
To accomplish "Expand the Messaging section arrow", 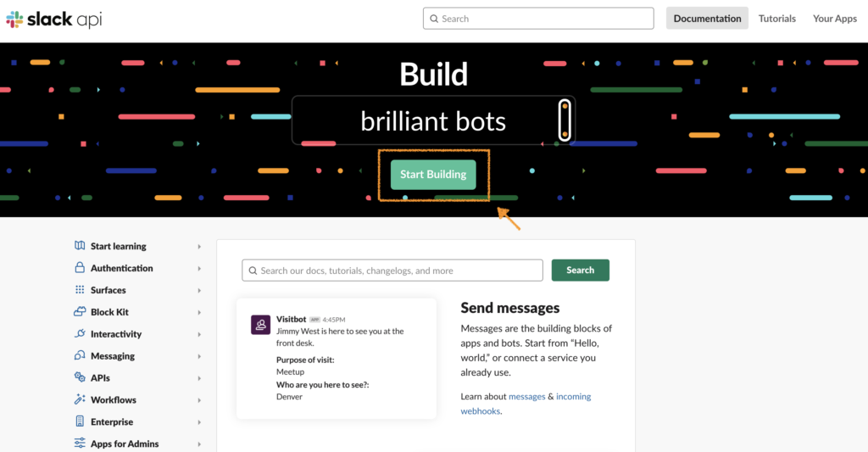I will point(199,356).
